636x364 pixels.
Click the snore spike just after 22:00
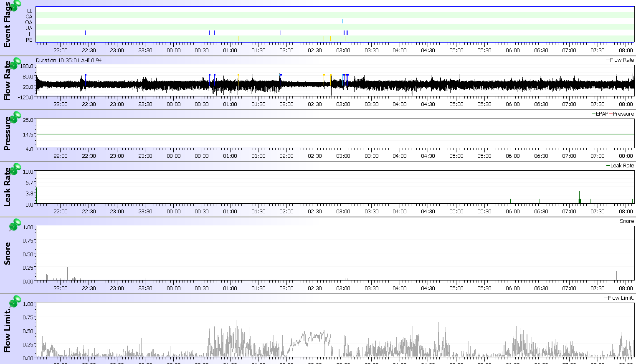pyautogui.click(x=67, y=273)
